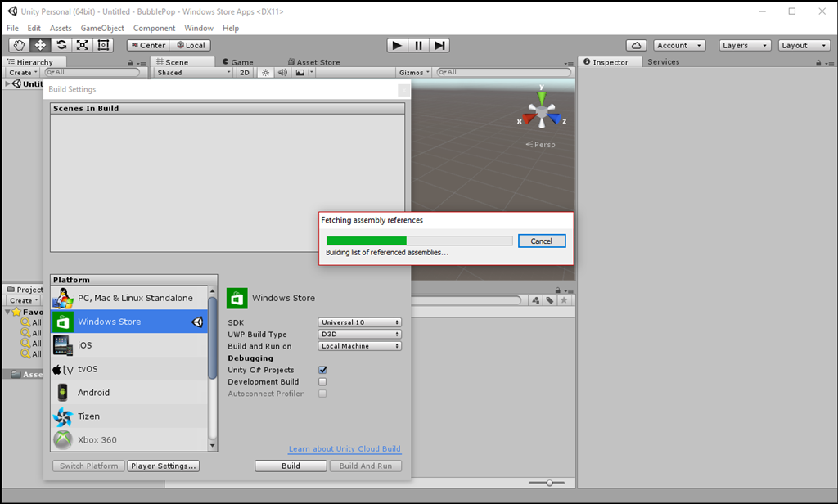The width and height of the screenshot is (838, 504).
Task: Cancel the assembly fetching progress
Action: point(542,241)
